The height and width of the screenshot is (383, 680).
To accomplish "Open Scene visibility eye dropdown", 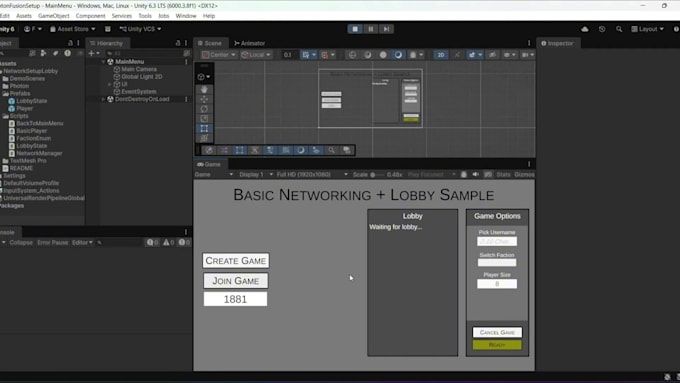I will click(509, 55).
